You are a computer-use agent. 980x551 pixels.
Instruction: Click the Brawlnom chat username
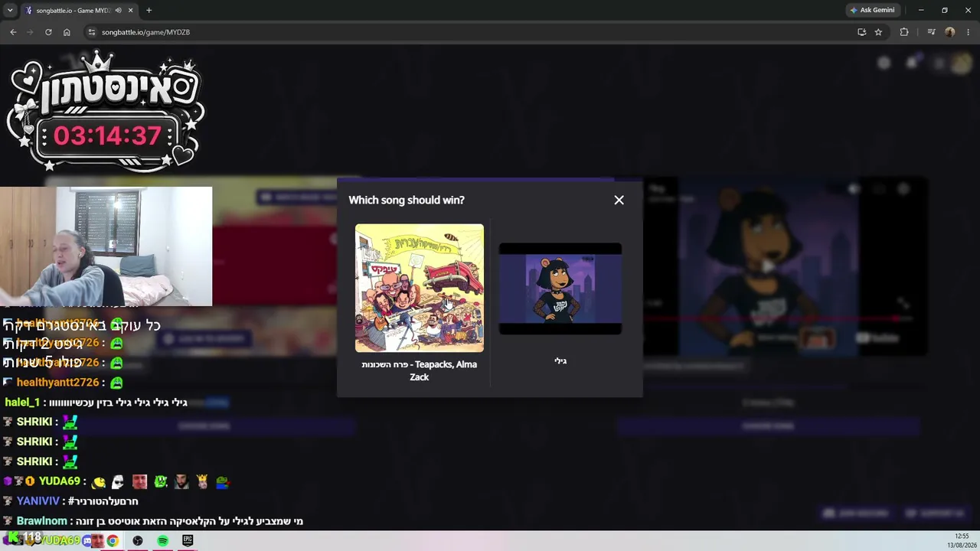coord(42,521)
